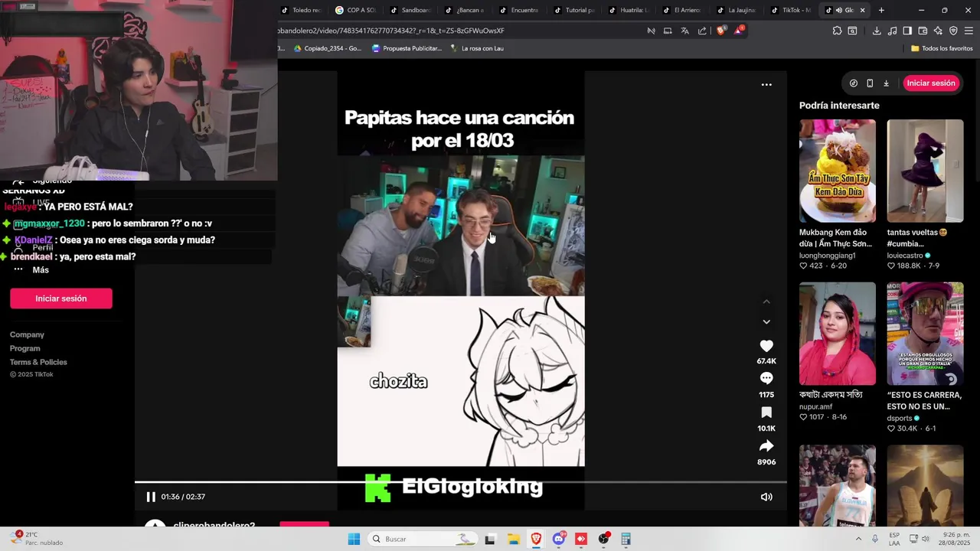Viewport: 980px width, 551px height.
Task: Switch to the COP A SOL browser tab
Action: coord(356,10)
